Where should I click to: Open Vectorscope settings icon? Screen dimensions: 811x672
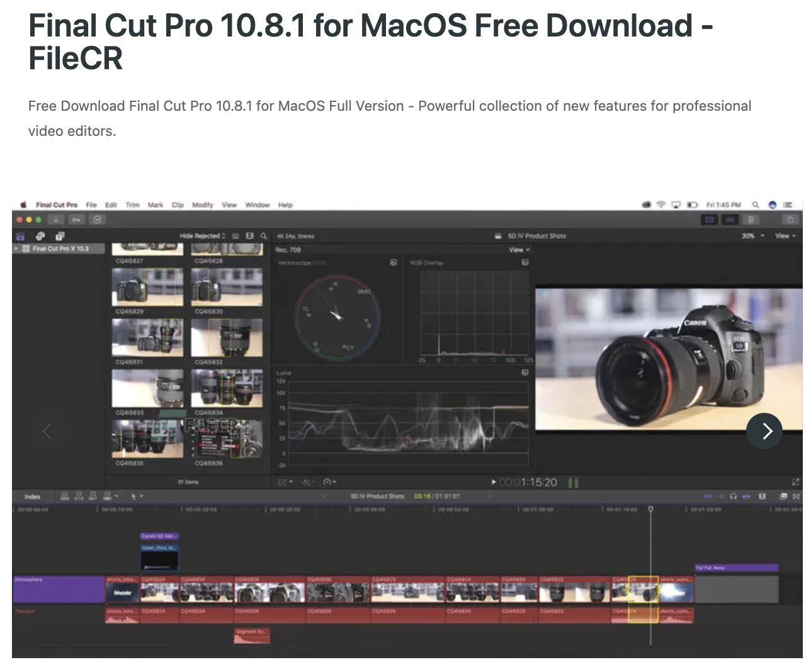(394, 262)
